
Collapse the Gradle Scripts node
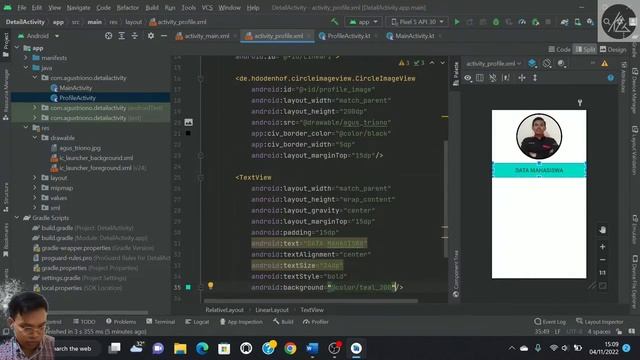pyautogui.click(x=17, y=218)
